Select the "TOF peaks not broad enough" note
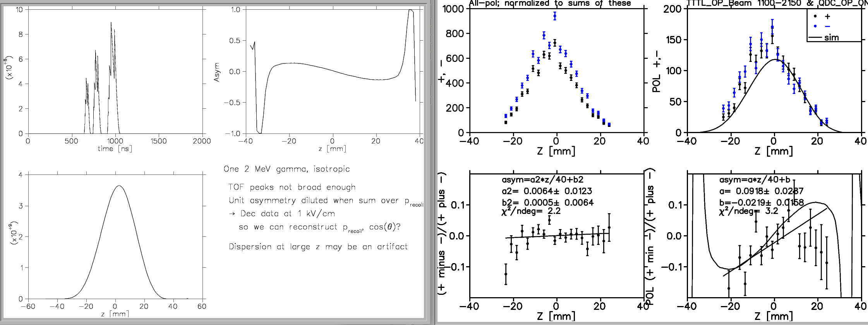 pos(292,187)
